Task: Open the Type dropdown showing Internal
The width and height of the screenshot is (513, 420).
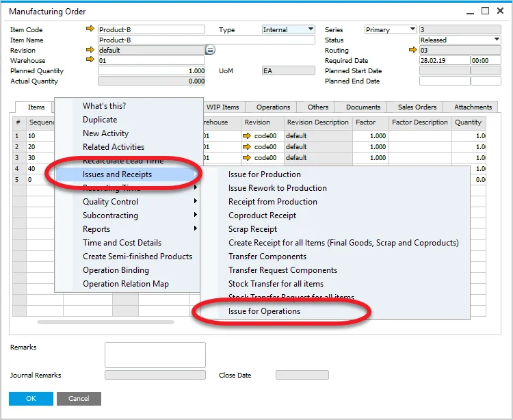Action: [311, 29]
